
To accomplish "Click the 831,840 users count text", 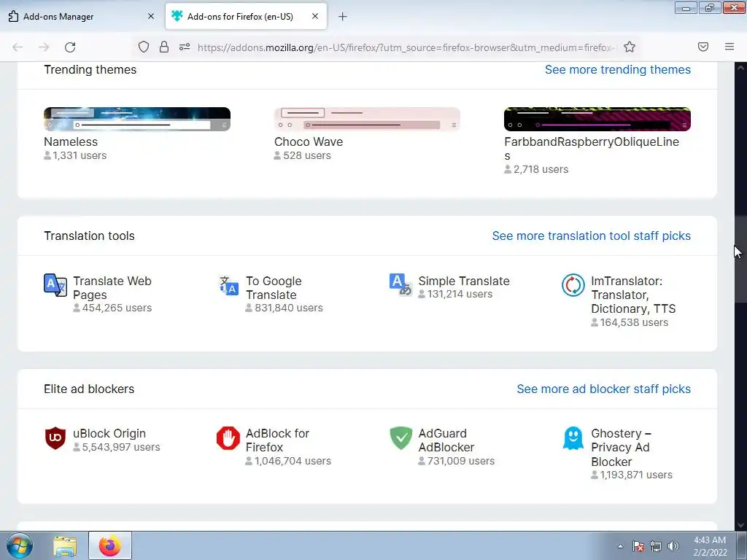I will coord(289,308).
